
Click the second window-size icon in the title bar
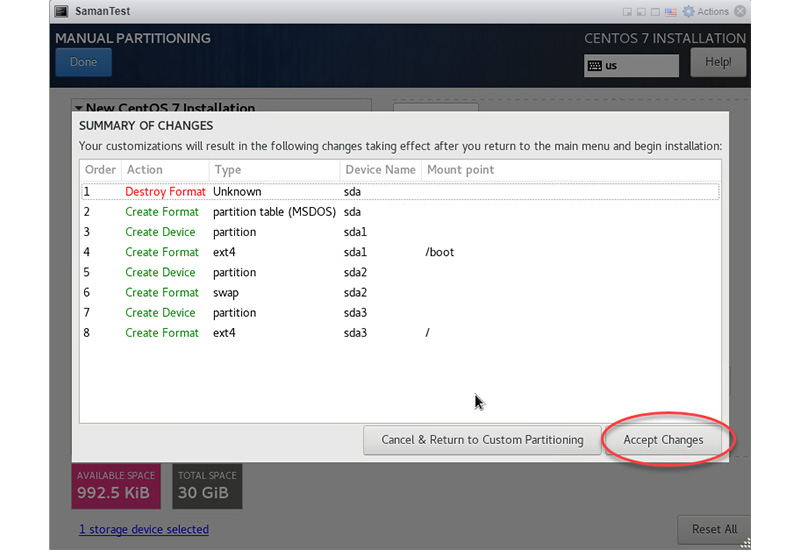coord(643,12)
